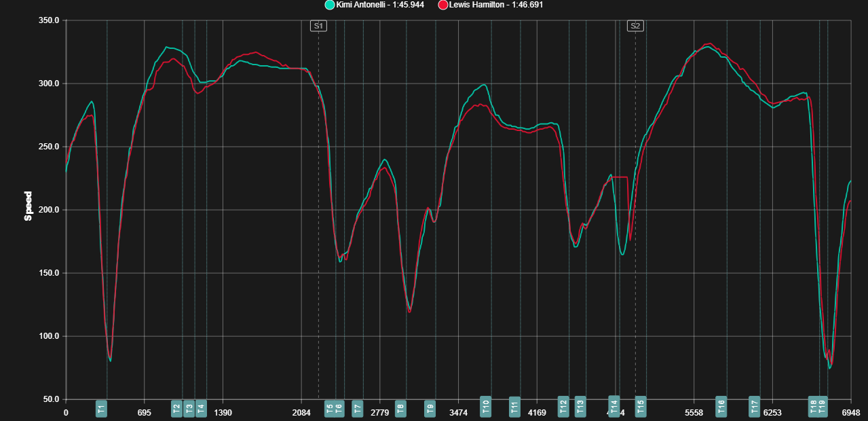This screenshot has width=868, height=421.
Task: Click the 2779 distance axis label
Action: click(x=379, y=412)
